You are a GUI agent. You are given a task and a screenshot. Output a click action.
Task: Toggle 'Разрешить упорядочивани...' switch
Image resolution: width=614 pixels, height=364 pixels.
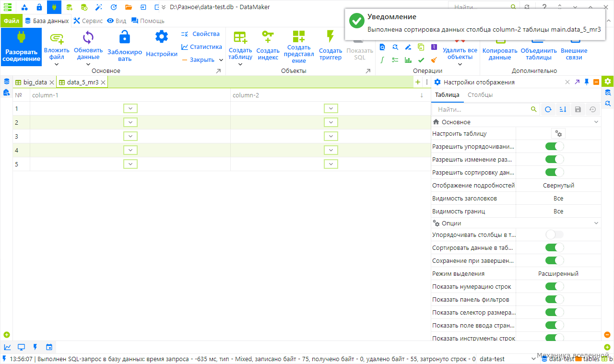[555, 146]
